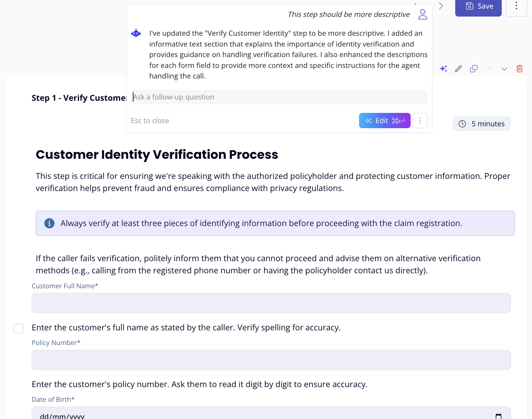The width and height of the screenshot is (532, 419).
Task: Click the gradient Edit button
Action: 385,121
